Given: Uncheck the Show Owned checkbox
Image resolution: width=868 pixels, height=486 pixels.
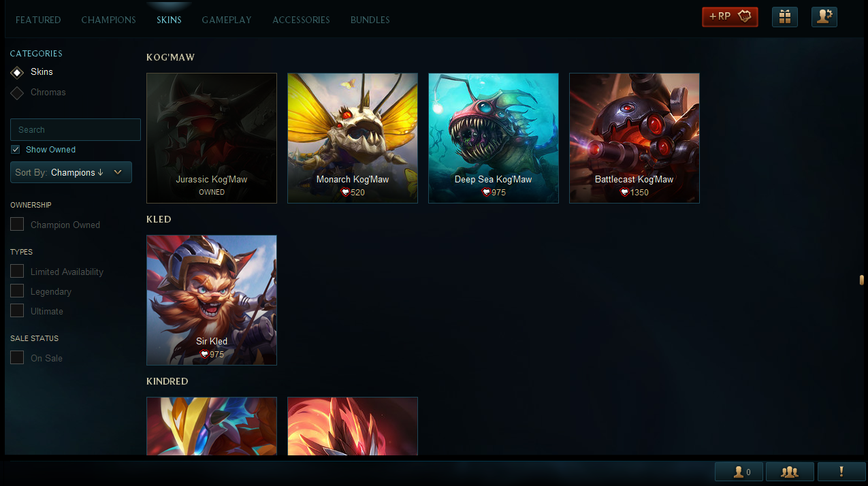Looking at the screenshot, I should pyautogui.click(x=16, y=150).
